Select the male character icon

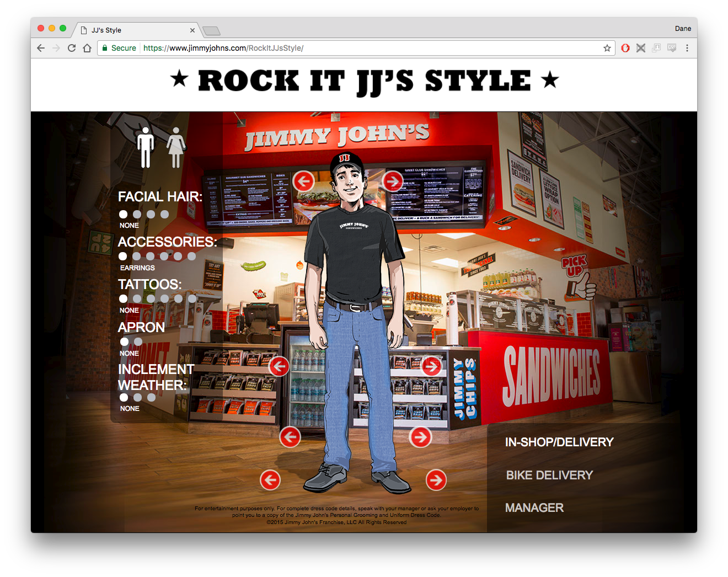tap(146, 147)
